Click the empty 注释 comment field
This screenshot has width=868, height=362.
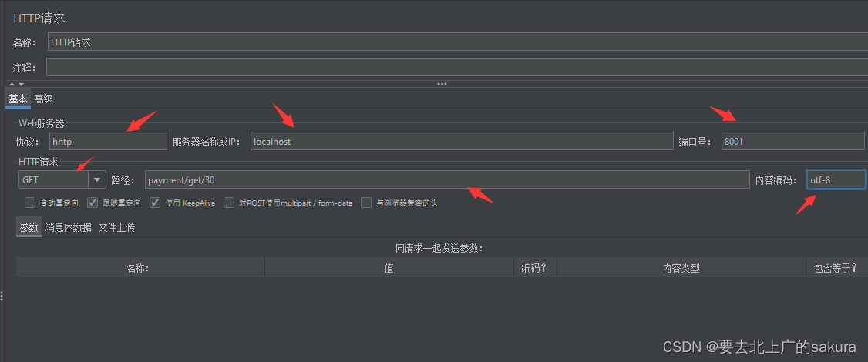click(x=456, y=67)
